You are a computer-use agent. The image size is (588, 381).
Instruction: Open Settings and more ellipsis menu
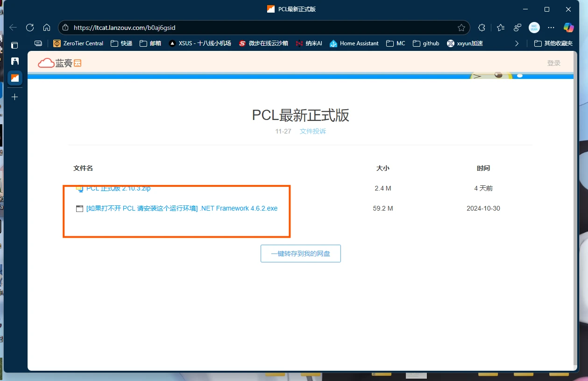pos(551,28)
